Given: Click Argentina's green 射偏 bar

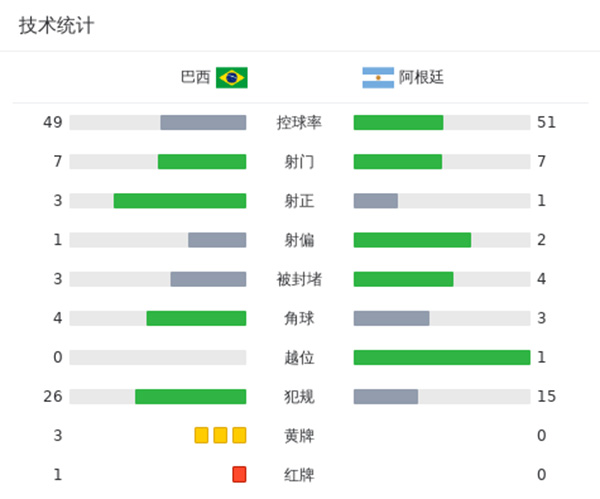Looking at the screenshot, I should (412, 240).
